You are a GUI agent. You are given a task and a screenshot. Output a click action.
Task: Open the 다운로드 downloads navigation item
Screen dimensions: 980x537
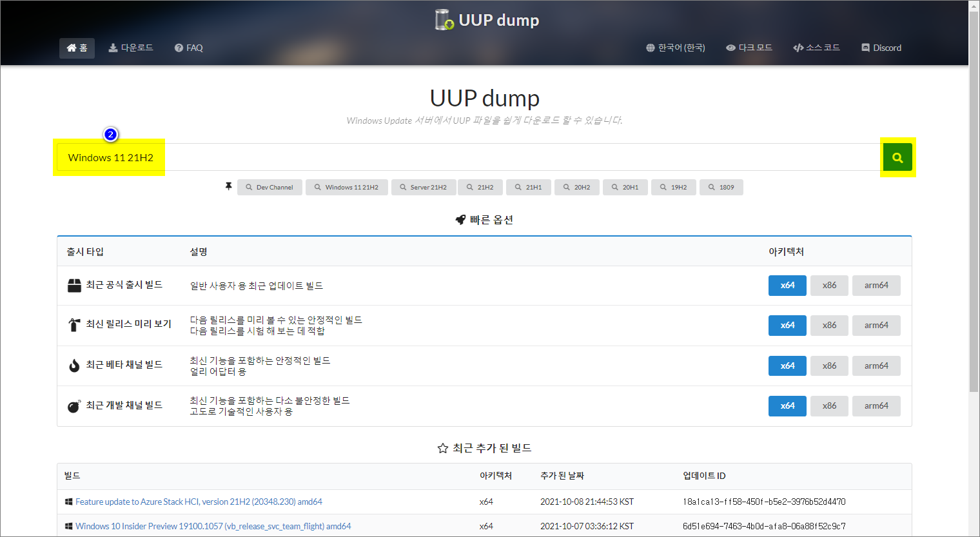131,48
